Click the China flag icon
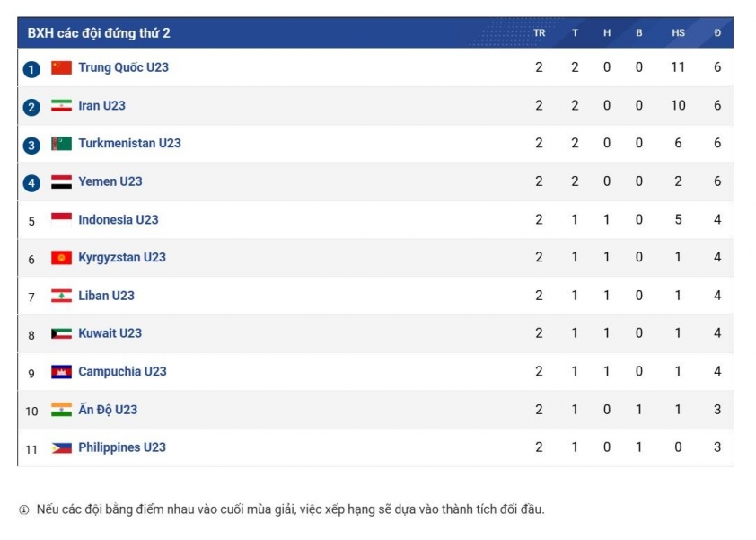The width and height of the screenshot is (756, 540). click(x=61, y=67)
